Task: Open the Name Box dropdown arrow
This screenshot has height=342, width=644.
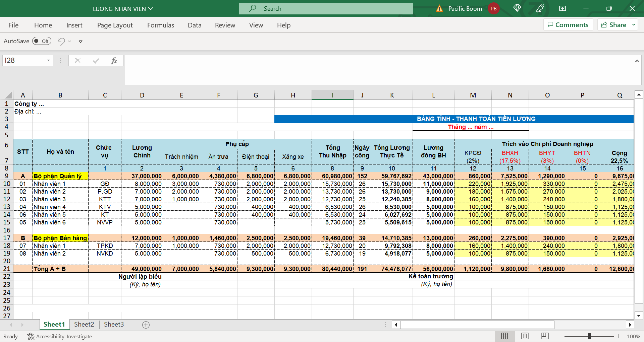Action: 48,61
